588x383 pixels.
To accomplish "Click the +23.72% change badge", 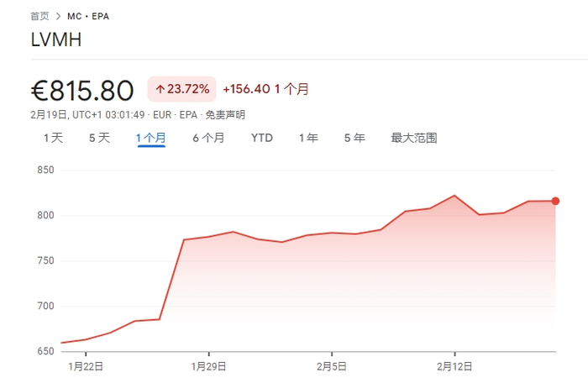I will point(182,89).
